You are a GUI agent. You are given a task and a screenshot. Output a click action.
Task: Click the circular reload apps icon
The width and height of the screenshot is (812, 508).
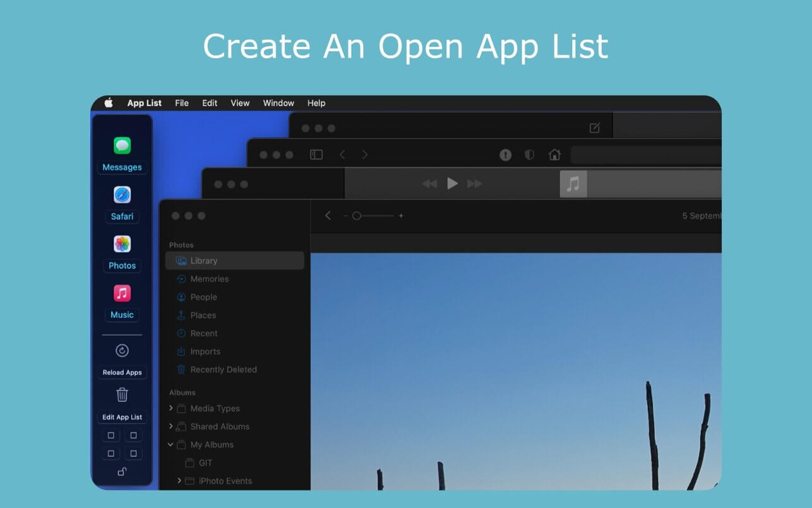tap(122, 351)
